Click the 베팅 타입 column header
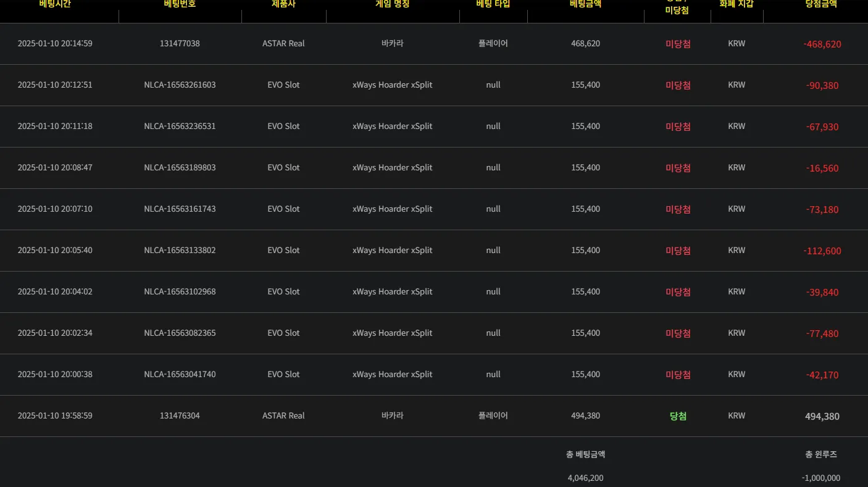 (493, 4)
